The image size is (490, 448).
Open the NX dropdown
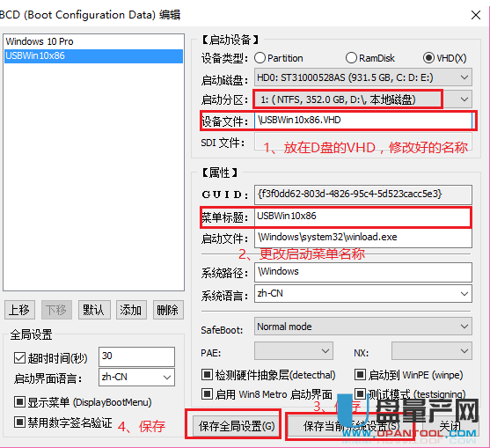(x=432, y=351)
